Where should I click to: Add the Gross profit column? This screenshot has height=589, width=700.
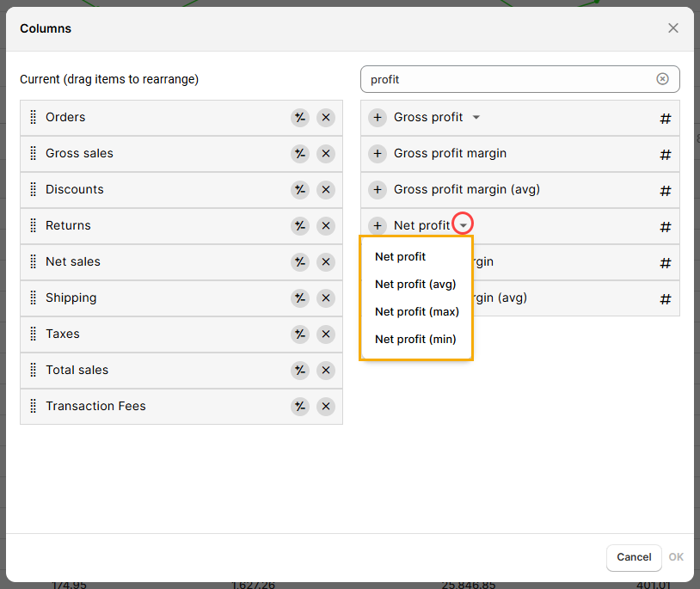[x=378, y=118]
